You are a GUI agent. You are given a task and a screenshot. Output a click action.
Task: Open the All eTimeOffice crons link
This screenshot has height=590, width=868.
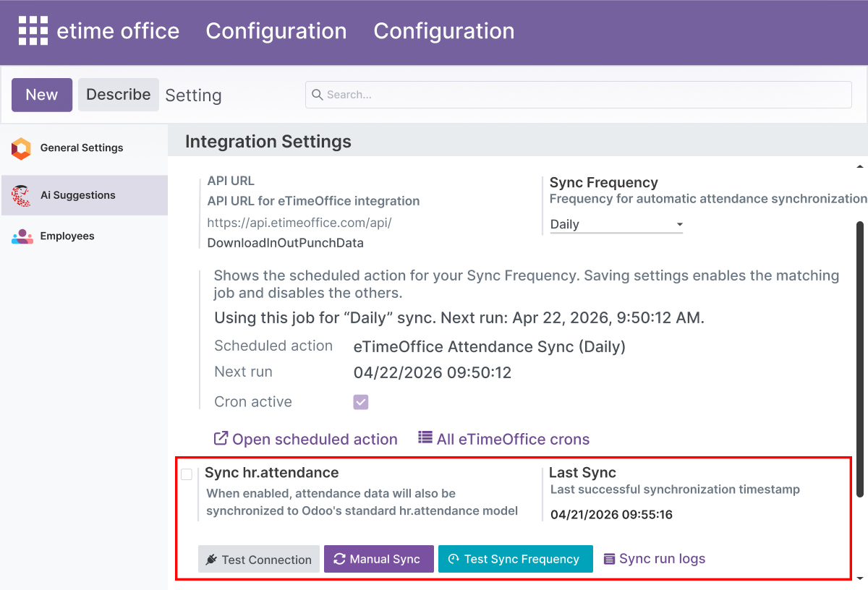[504, 439]
